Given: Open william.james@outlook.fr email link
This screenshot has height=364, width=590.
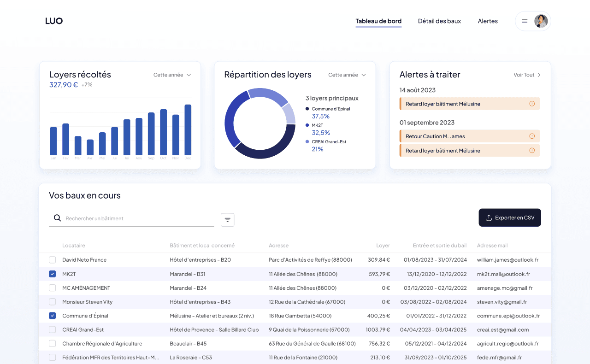Looking at the screenshot, I should pyautogui.click(x=507, y=260).
